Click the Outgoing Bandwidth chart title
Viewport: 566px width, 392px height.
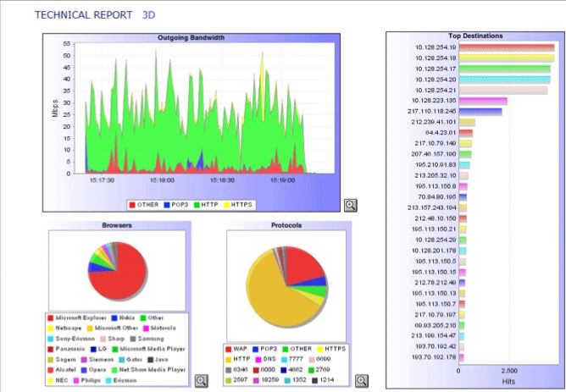[191, 37]
